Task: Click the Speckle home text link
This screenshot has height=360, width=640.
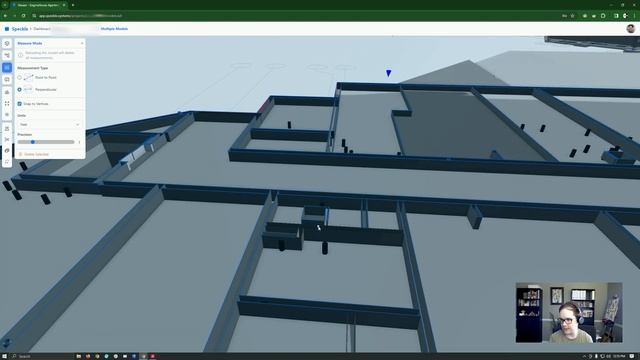Action: tap(20, 29)
